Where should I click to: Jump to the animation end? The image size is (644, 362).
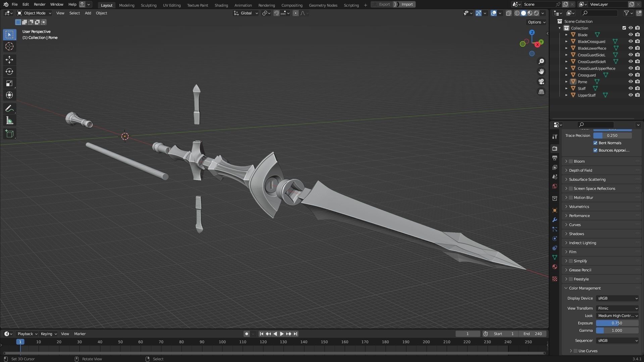click(x=295, y=334)
